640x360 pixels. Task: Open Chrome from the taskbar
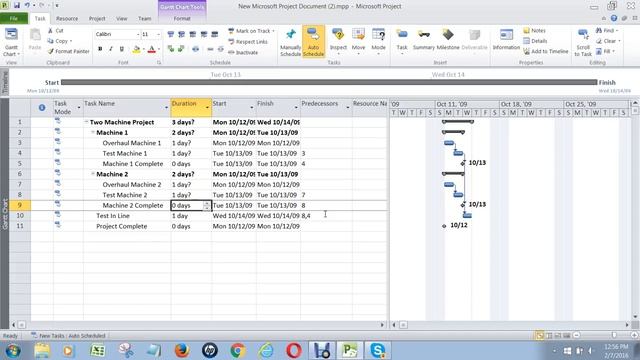tap(238, 350)
